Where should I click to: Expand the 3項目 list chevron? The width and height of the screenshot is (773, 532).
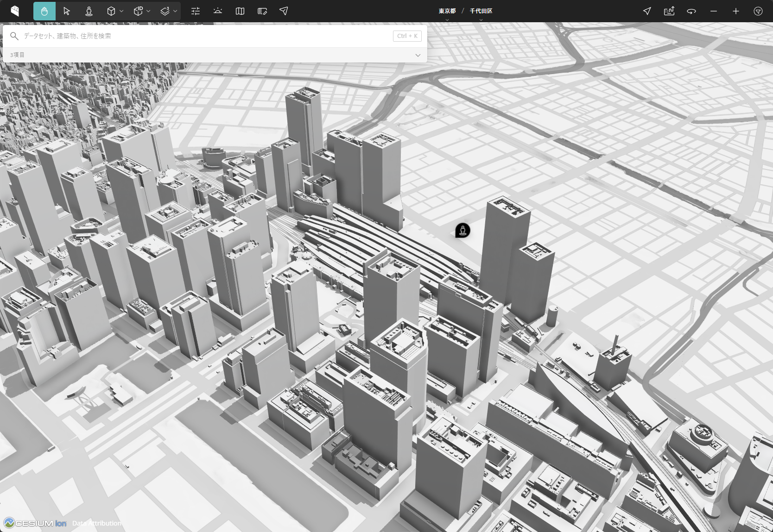click(418, 55)
